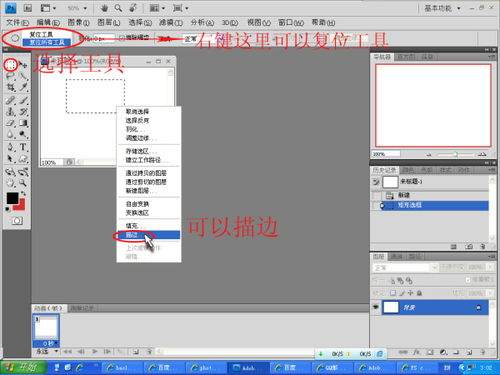Choose 描边 (Stroke) in context menu
The image size is (500, 375).
(148, 235)
